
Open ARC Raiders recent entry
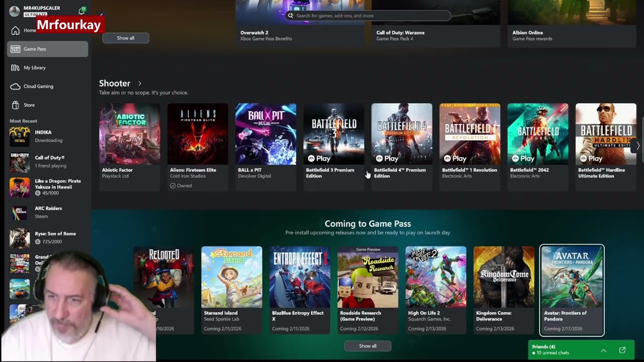(x=48, y=212)
